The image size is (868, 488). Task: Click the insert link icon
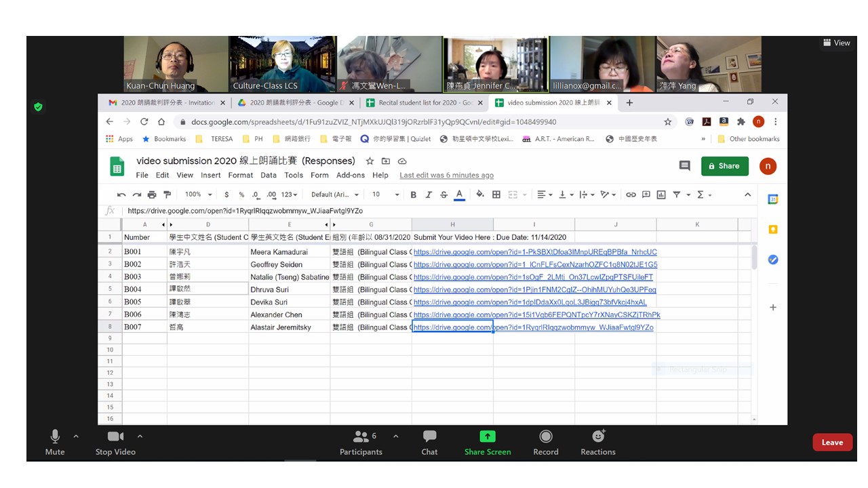[631, 195]
